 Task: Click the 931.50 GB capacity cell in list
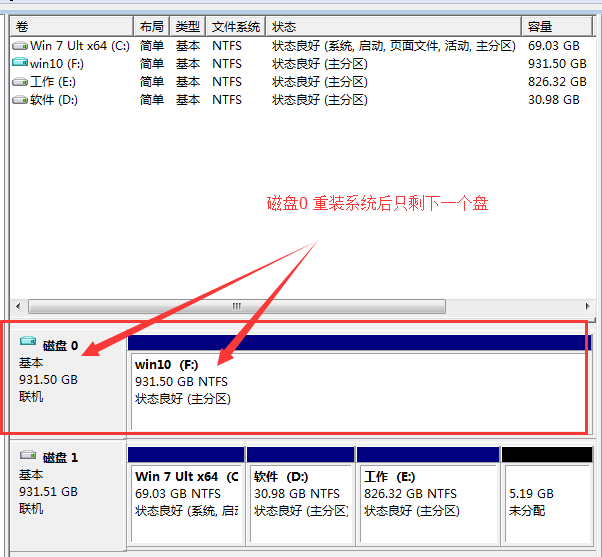pos(557,64)
